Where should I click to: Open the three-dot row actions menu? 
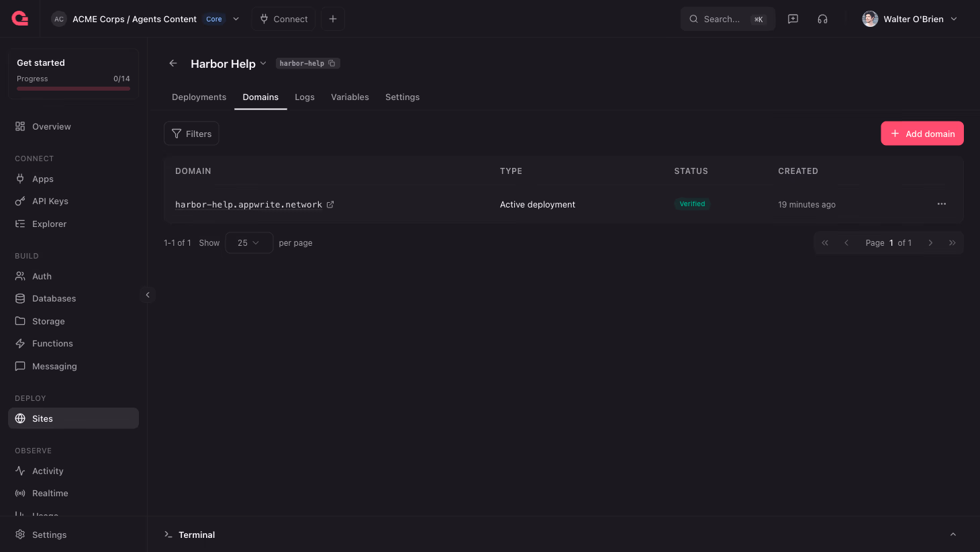942,204
